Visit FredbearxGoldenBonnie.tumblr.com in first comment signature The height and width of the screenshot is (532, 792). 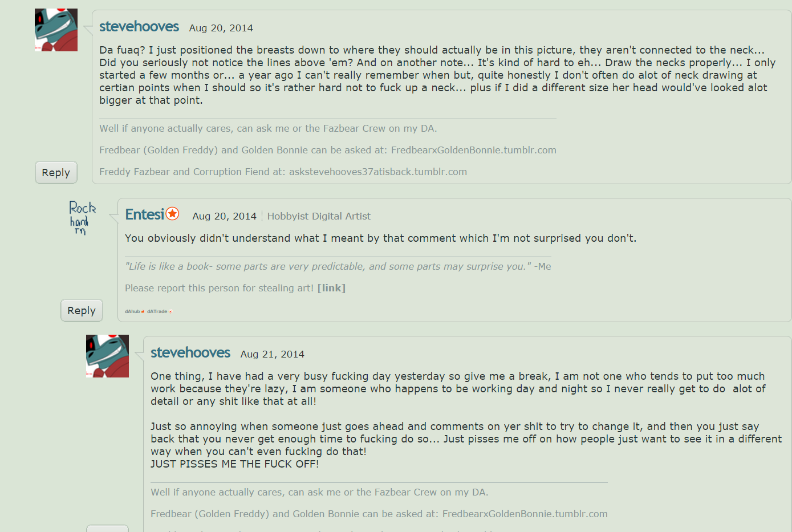(473, 150)
